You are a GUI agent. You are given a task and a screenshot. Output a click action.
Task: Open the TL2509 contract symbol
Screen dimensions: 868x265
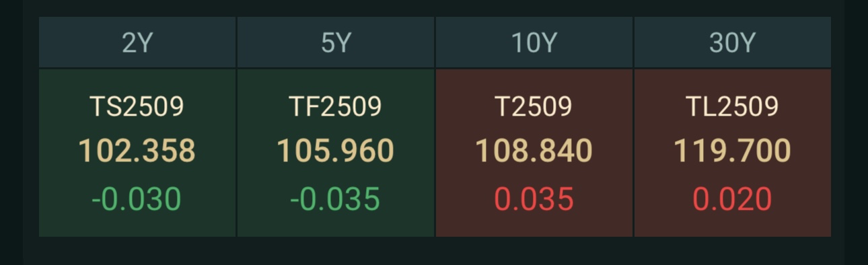click(x=733, y=106)
